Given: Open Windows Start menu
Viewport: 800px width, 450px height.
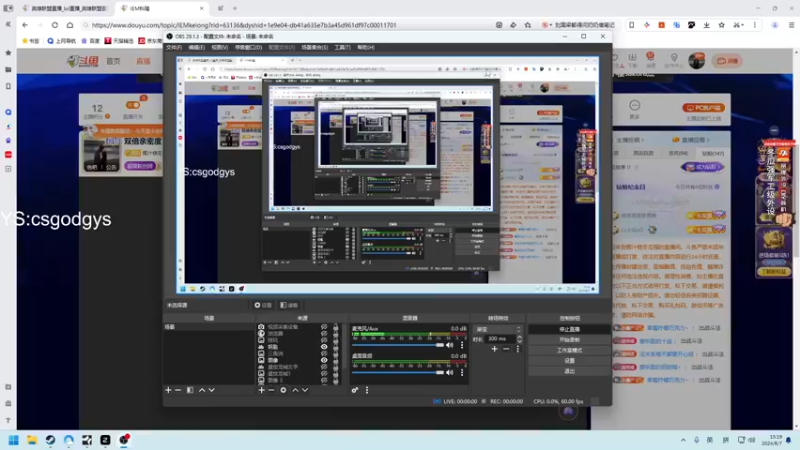Looking at the screenshot, I should pyautogui.click(x=13, y=440).
